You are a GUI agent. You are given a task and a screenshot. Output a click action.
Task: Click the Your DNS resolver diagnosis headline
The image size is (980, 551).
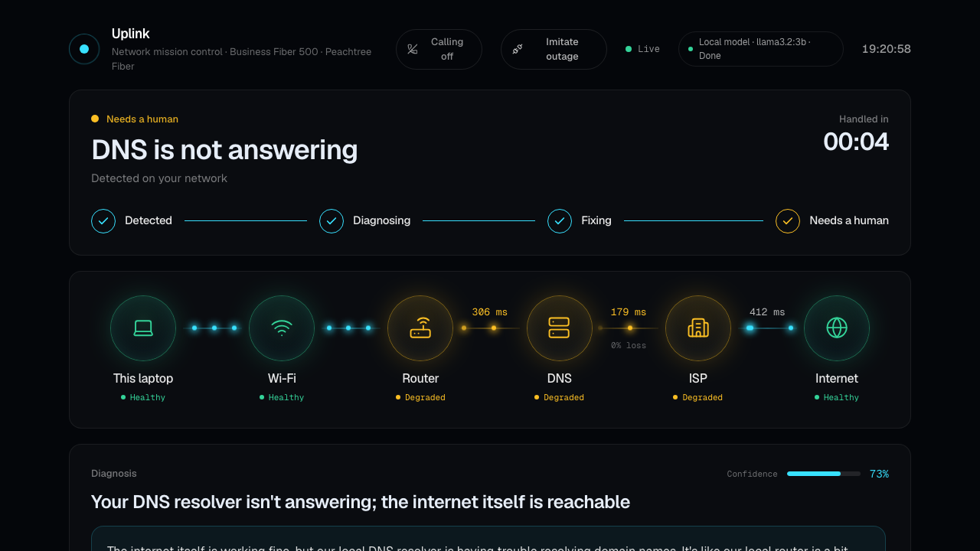(x=361, y=502)
